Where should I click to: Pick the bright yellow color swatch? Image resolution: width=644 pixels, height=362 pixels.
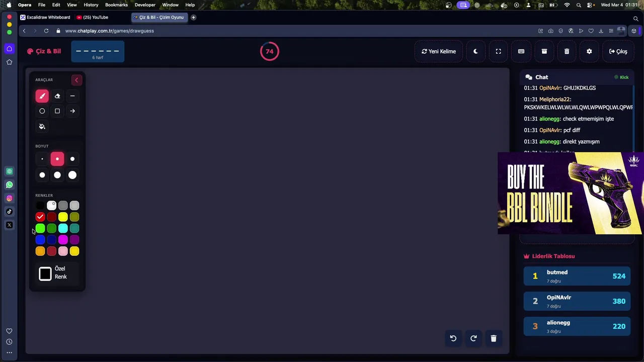(63, 217)
